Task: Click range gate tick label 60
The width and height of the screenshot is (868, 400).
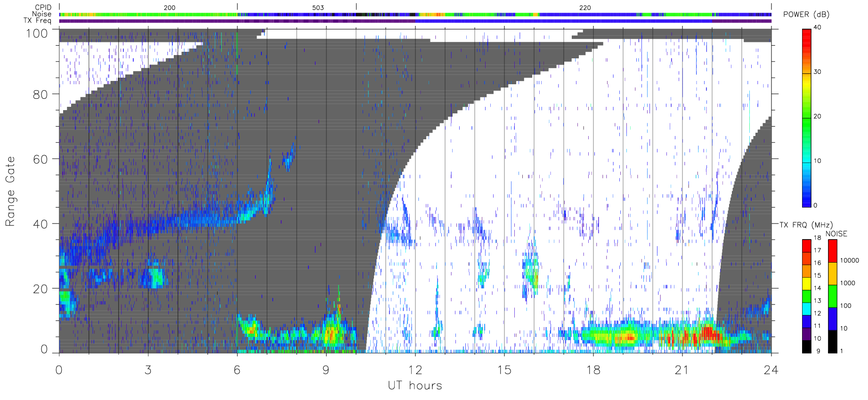Action: pos(41,159)
